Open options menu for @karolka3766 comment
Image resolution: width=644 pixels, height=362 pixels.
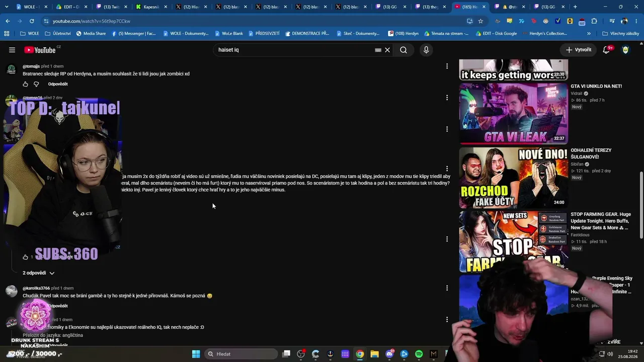(x=447, y=288)
